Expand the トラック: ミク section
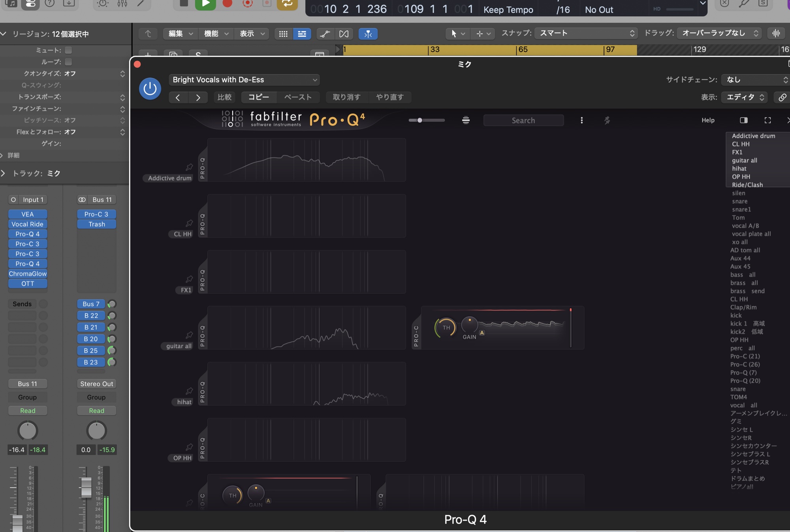790x532 pixels. pyautogui.click(x=4, y=173)
